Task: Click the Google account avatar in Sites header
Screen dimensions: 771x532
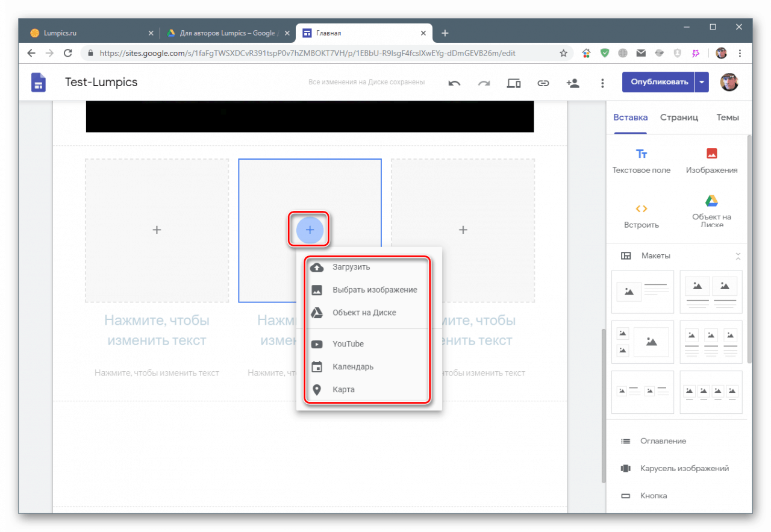Action: tap(729, 83)
